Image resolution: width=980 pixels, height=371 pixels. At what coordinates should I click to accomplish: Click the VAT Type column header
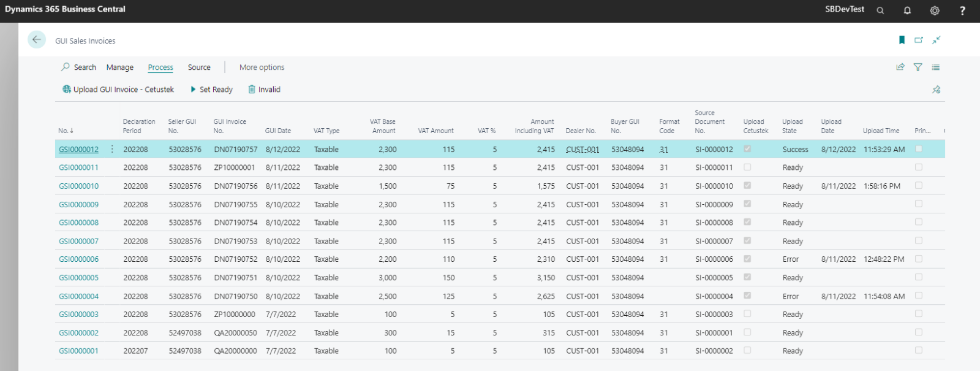point(326,131)
